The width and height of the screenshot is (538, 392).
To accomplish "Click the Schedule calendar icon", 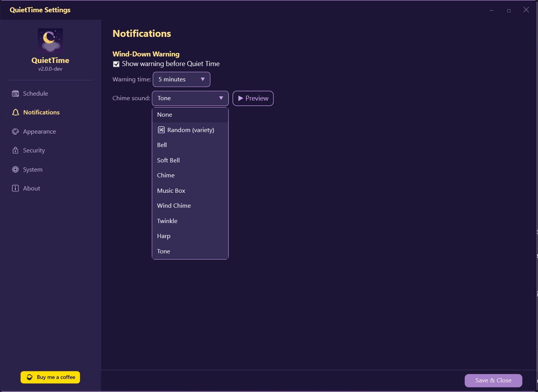I will (15, 93).
